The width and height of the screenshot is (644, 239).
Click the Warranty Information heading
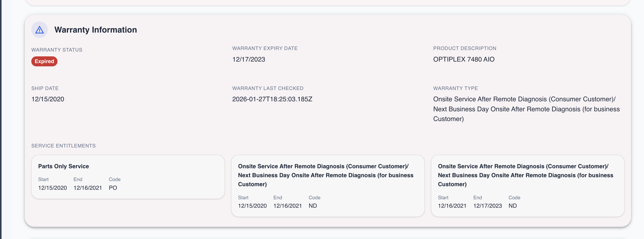point(95,30)
